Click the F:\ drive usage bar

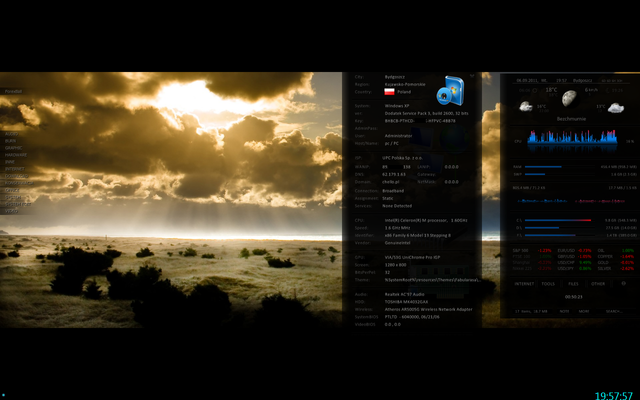558,235
